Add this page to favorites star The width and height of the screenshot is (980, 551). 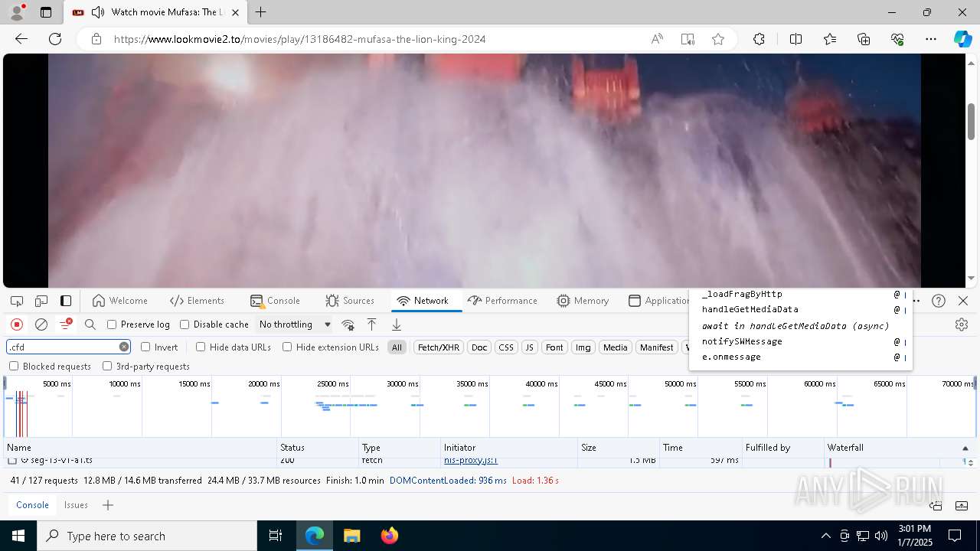tap(718, 39)
